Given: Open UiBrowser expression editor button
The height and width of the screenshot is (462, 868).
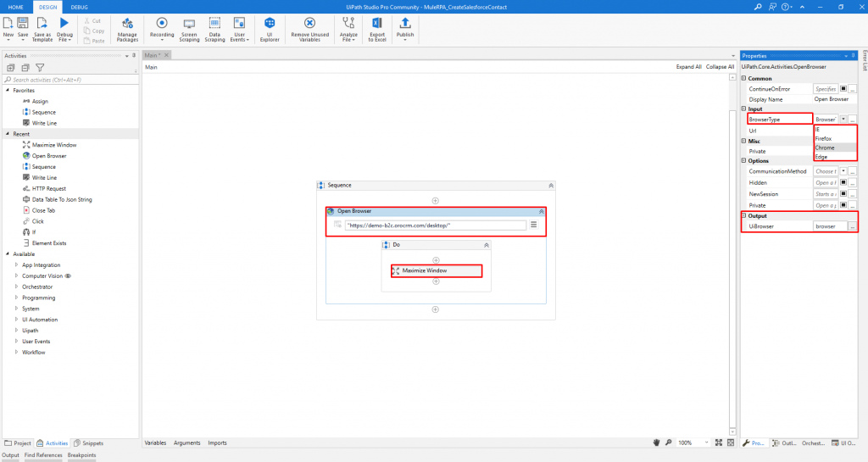Looking at the screenshot, I should pos(853,225).
